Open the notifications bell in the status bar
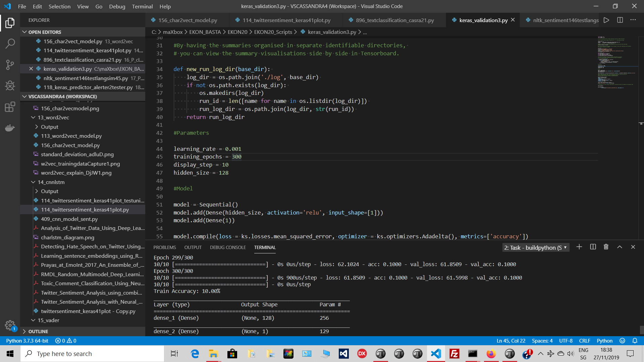This screenshot has height=362, width=644. [635, 341]
